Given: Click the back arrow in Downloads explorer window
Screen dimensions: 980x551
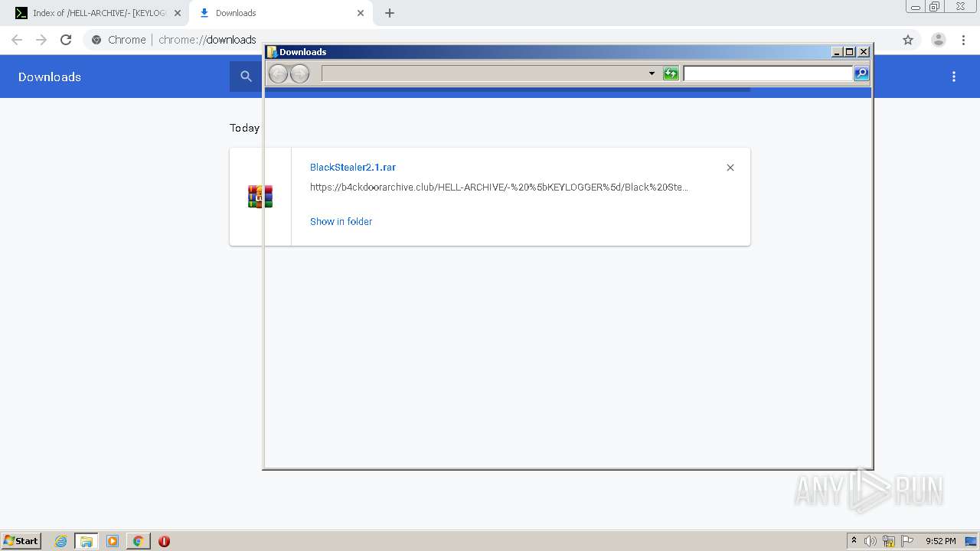Looking at the screenshot, I should coord(278,73).
